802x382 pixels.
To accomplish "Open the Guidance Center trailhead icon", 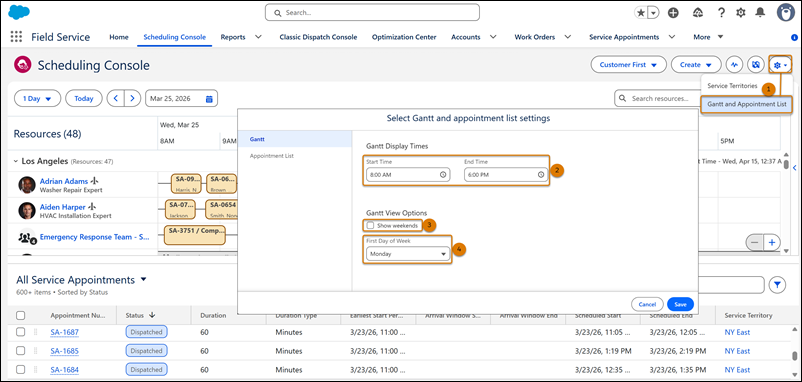I will click(698, 13).
